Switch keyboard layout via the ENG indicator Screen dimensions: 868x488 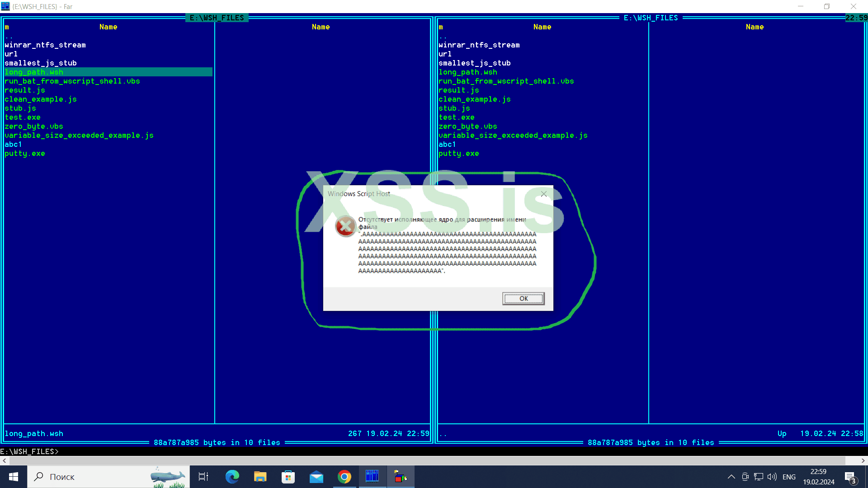tap(789, 476)
